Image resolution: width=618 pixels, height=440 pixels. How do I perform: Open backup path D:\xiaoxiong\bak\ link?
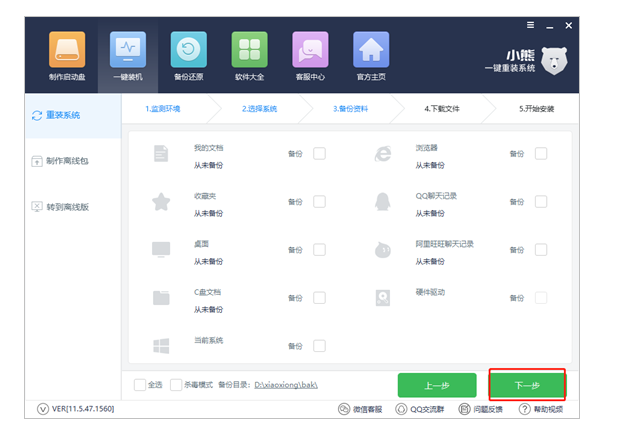288,384
